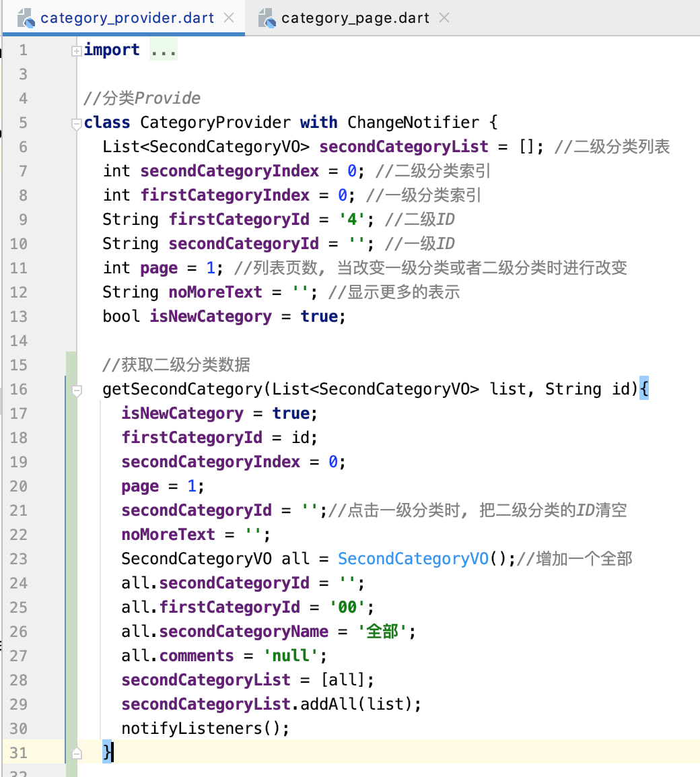
Task: Click the addAll(list) call on line 29
Action: tap(356, 704)
